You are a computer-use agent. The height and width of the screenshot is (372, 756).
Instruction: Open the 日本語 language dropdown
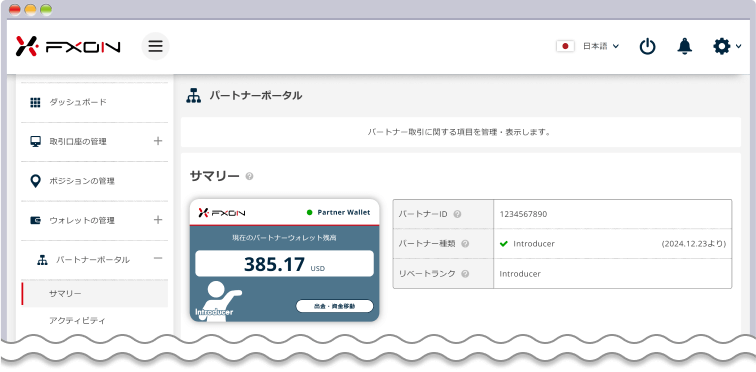click(x=601, y=46)
